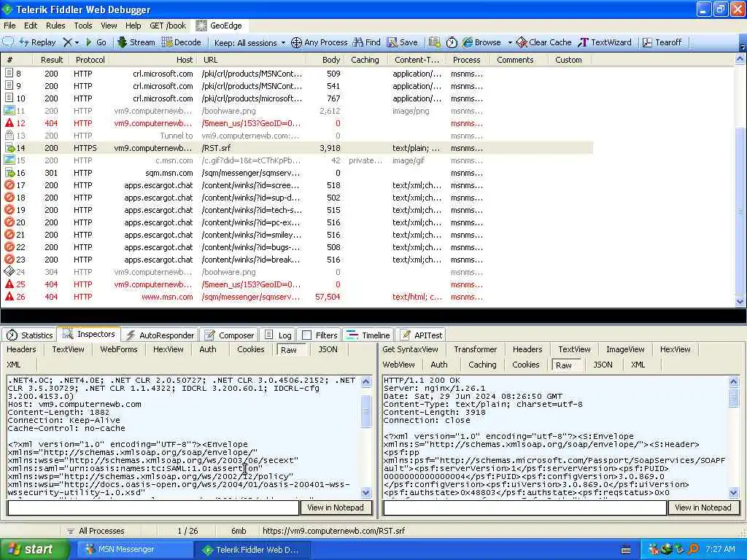The width and height of the screenshot is (747, 560).
Task: Open the GeoEdge menu
Action: tap(220, 26)
